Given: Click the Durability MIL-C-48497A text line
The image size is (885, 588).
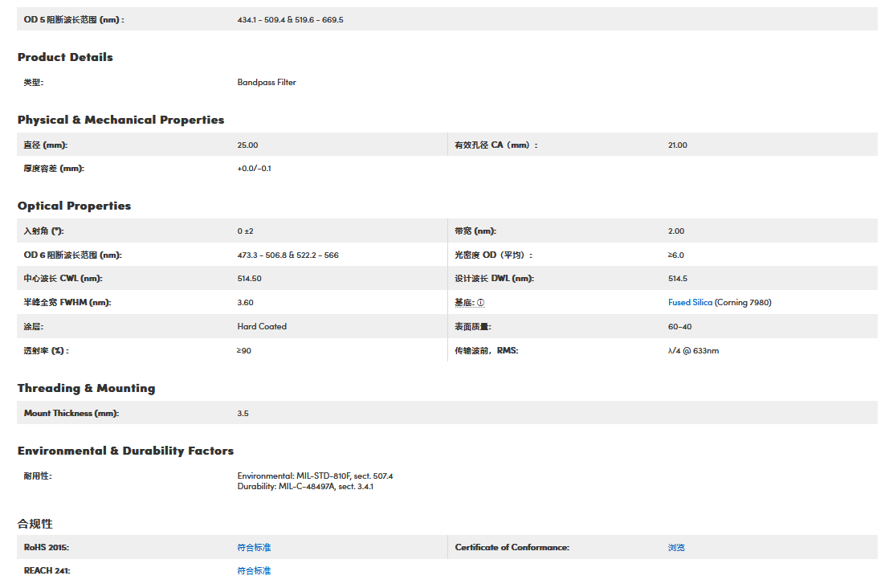Looking at the screenshot, I should (x=305, y=487).
